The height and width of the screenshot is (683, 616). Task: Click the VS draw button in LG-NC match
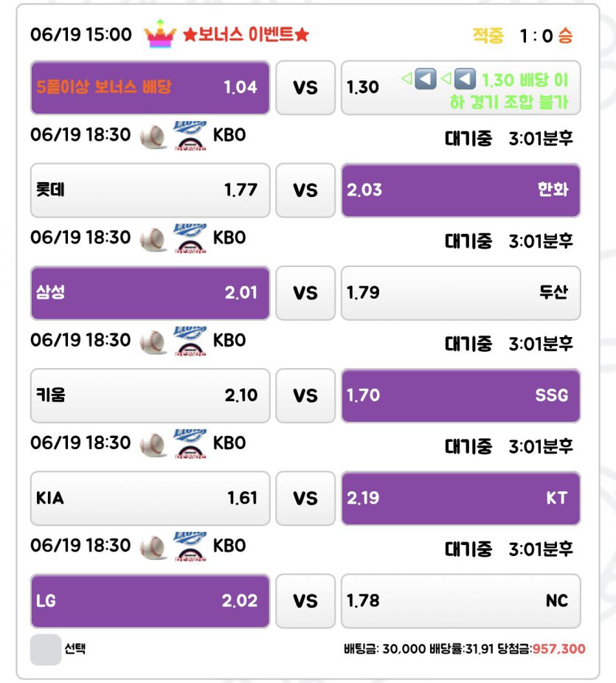(x=305, y=601)
